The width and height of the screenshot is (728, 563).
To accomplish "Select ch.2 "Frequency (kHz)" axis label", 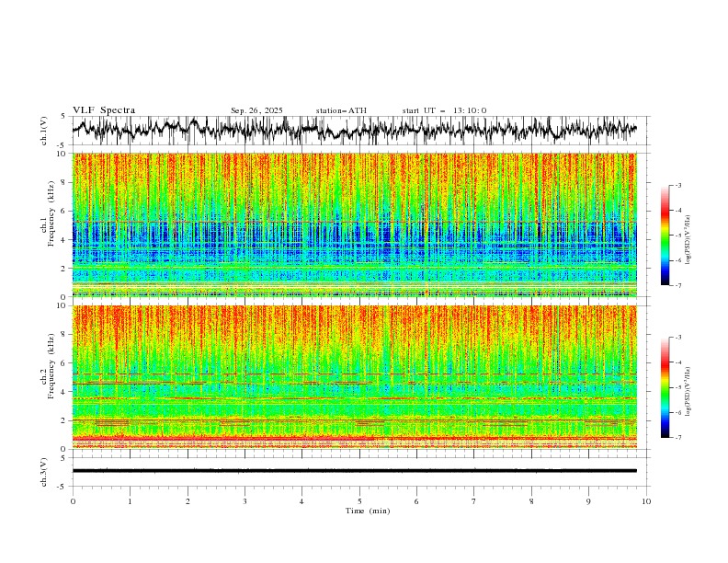I will point(51,366).
